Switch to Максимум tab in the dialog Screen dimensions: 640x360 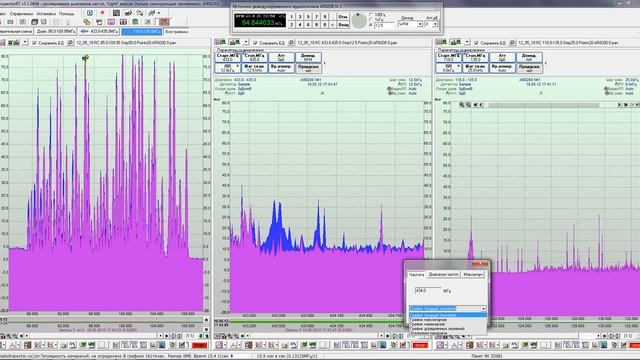473,275
